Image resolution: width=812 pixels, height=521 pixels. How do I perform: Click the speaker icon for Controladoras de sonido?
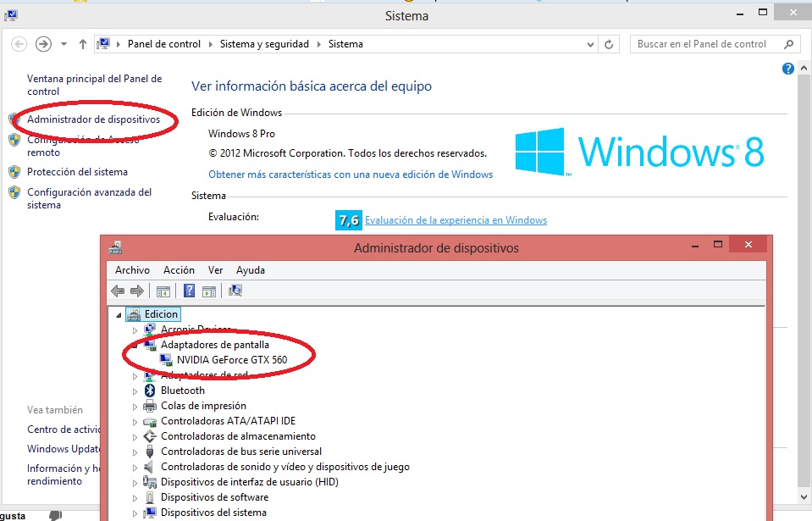pos(149,467)
